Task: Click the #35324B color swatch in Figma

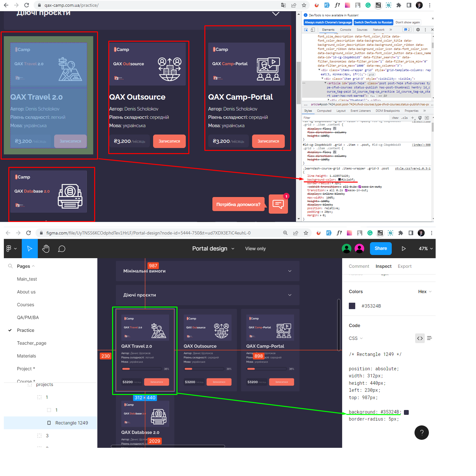Action: pyautogui.click(x=352, y=306)
